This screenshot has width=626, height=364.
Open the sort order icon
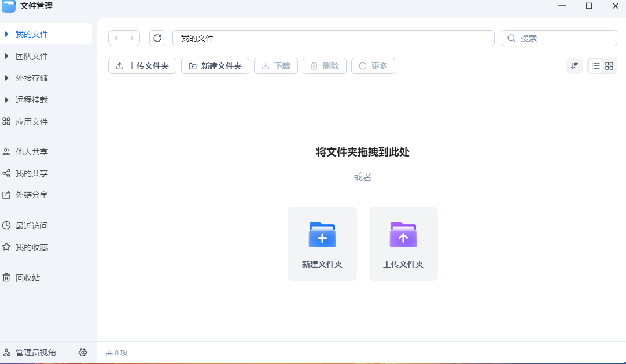[x=574, y=66]
